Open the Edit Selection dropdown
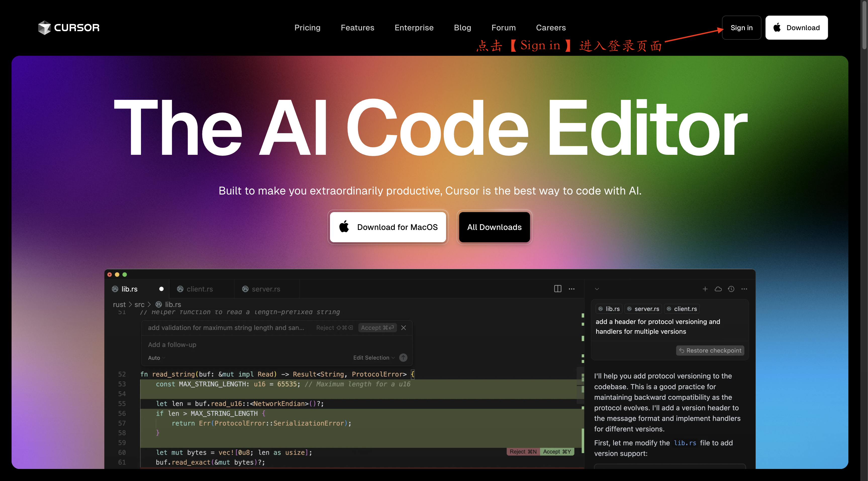 pos(373,358)
